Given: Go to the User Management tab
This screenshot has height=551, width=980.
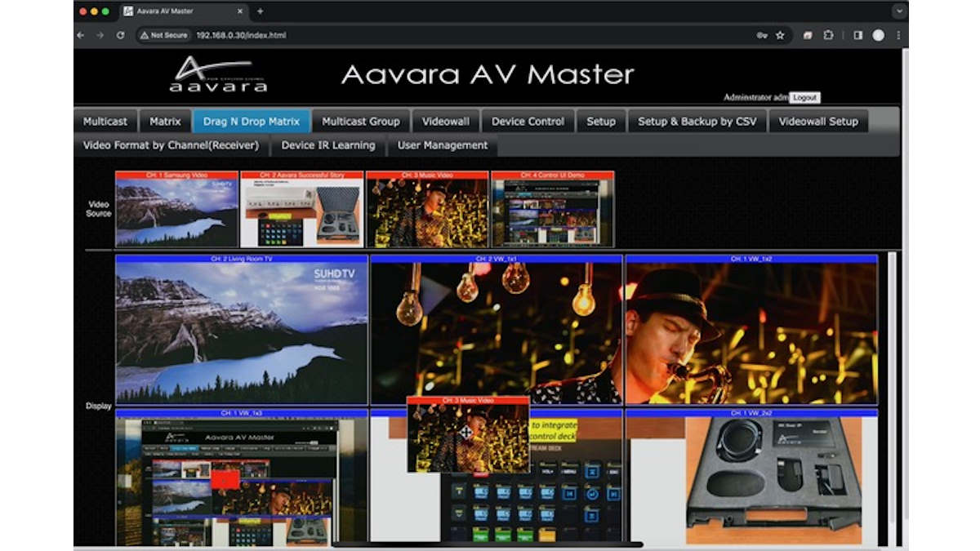Looking at the screenshot, I should [443, 145].
